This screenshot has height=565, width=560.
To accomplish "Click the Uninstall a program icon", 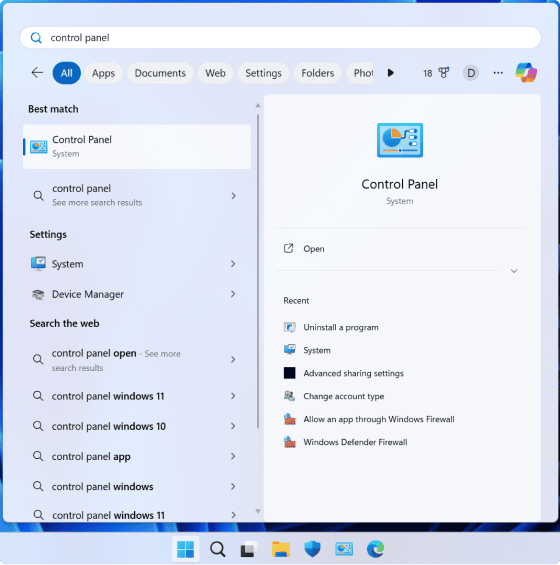I will 289,327.
